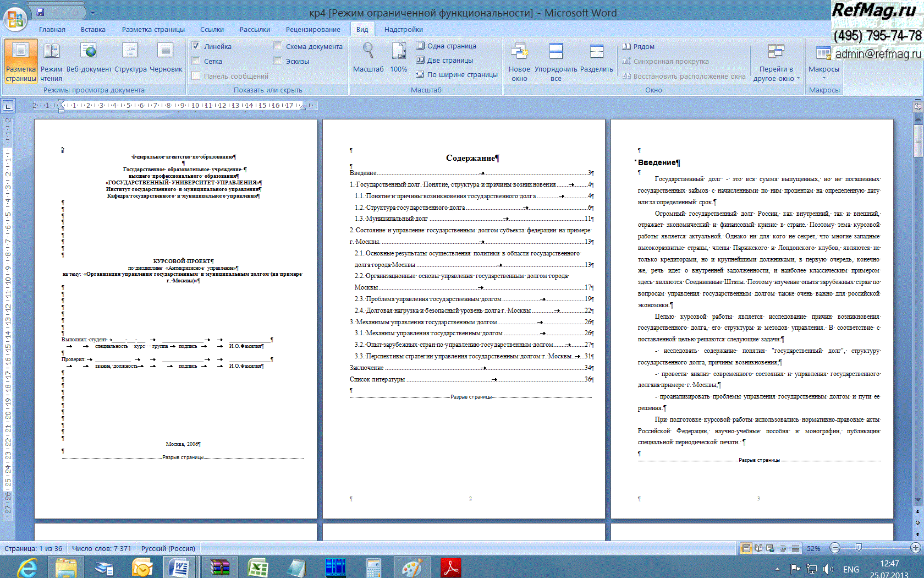
Task: Switch to Структура outline view
Action: [x=130, y=59]
